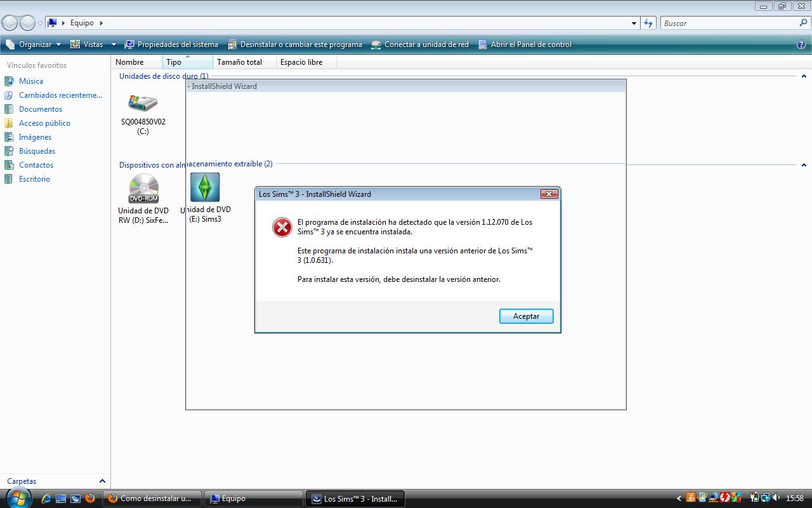Click Conectar a unidad de red
The image size is (812, 508).
420,44
